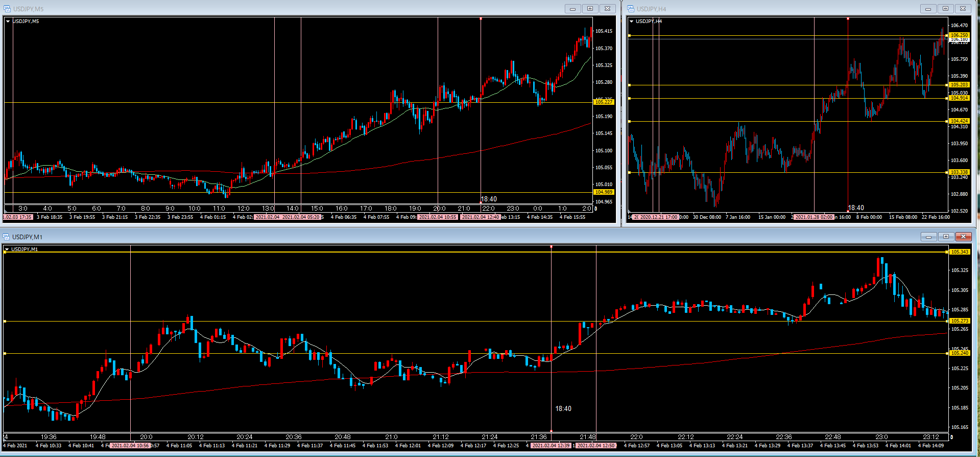Select the 105.227 price label on M5 chart
This screenshot has height=457, width=980.
tap(604, 102)
